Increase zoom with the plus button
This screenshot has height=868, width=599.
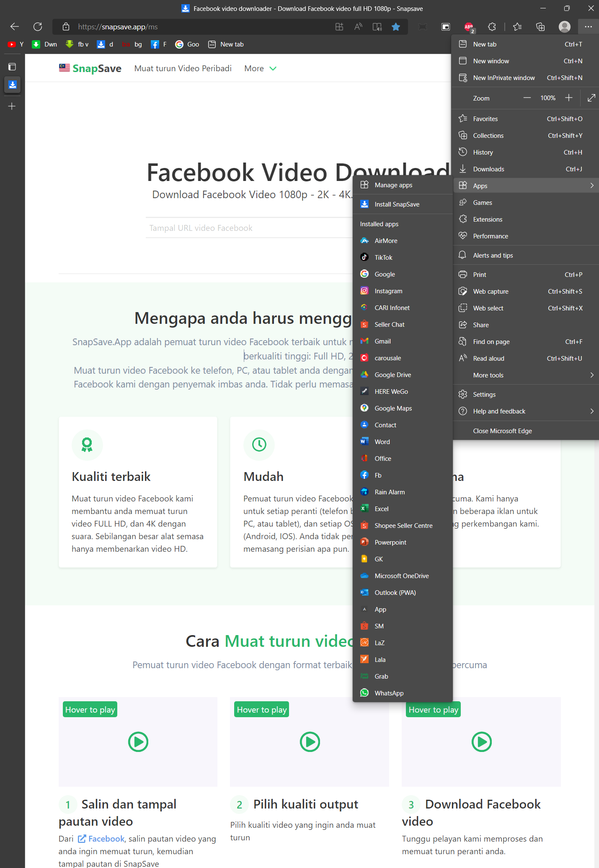[x=568, y=98]
